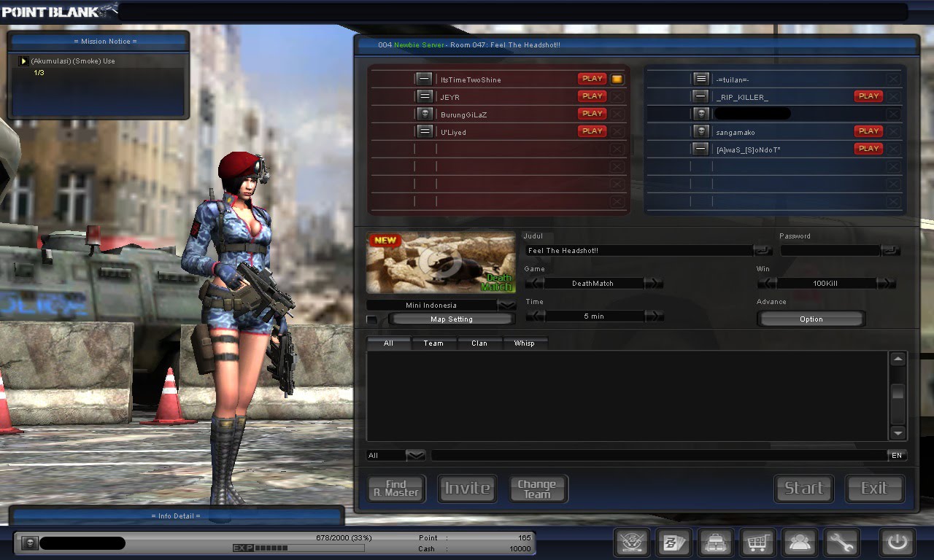Click skull rank icon beside BurungGiLaZ

tap(425, 114)
